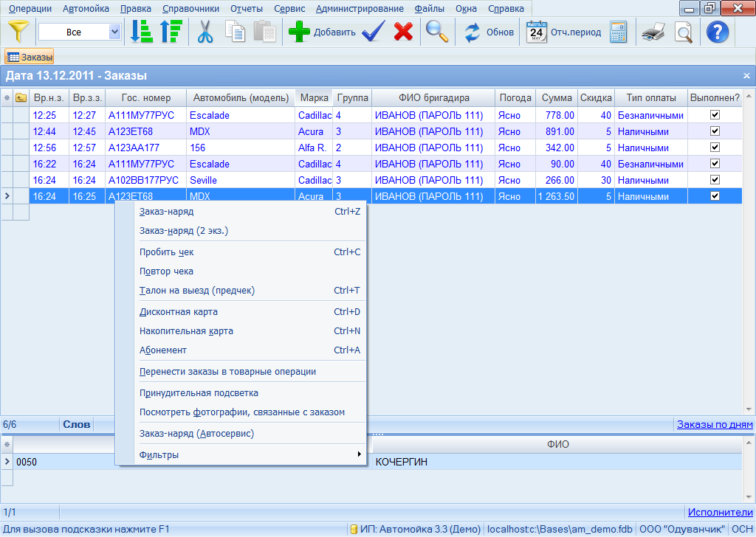This screenshot has height=537, width=756.
Task: Open help with the blue question mark
Action: (x=718, y=32)
